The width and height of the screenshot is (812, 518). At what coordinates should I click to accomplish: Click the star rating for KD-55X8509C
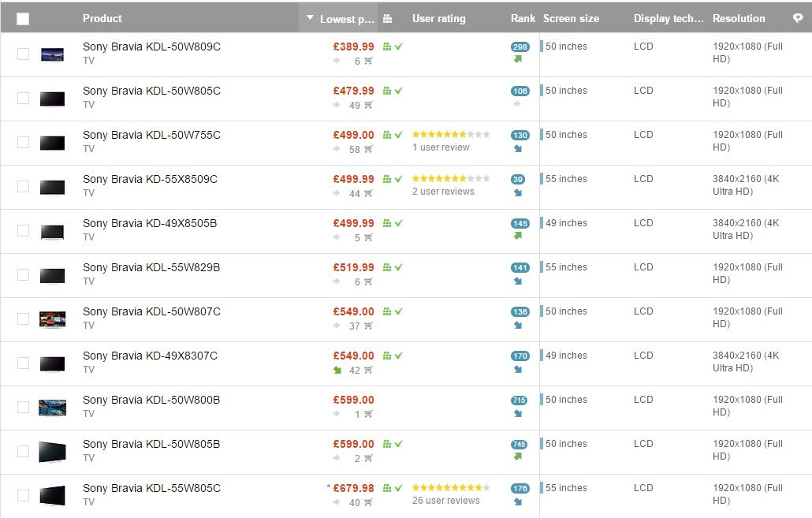[x=451, y=179]
